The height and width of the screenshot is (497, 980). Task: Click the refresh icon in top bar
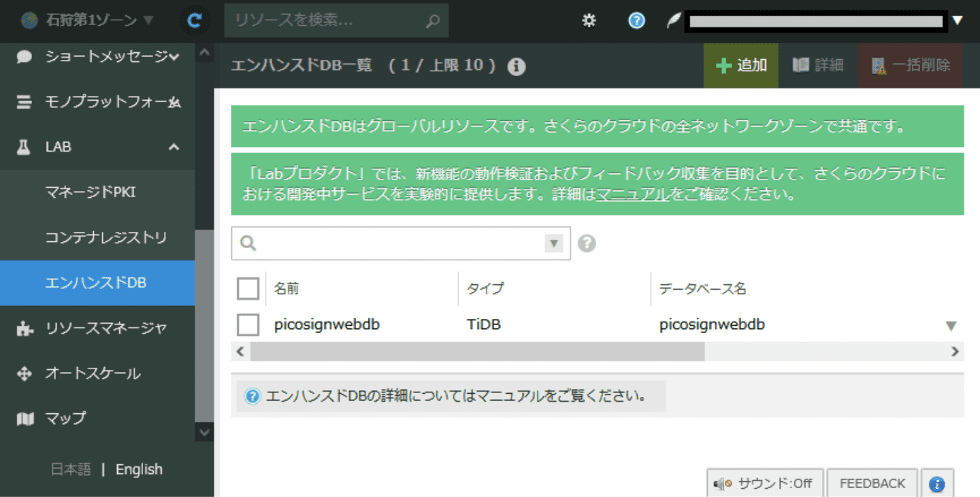click(x=195, y=21)
